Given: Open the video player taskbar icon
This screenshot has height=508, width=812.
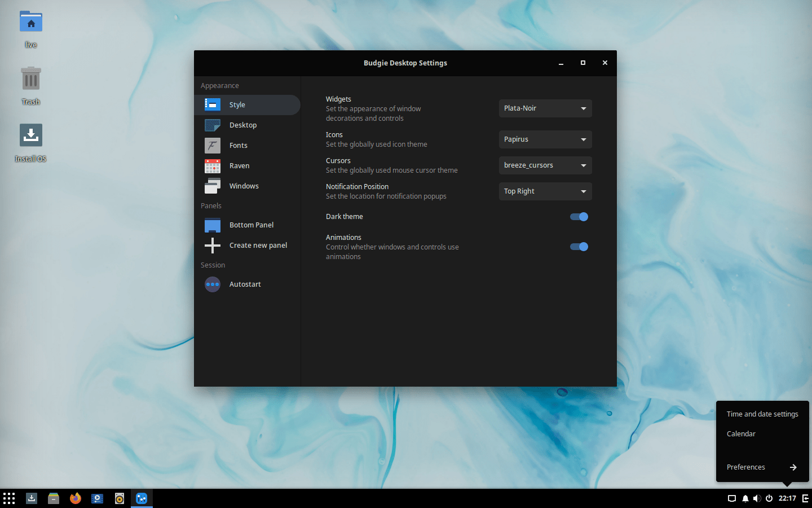Looking at the screenshot, I should 98,498.
